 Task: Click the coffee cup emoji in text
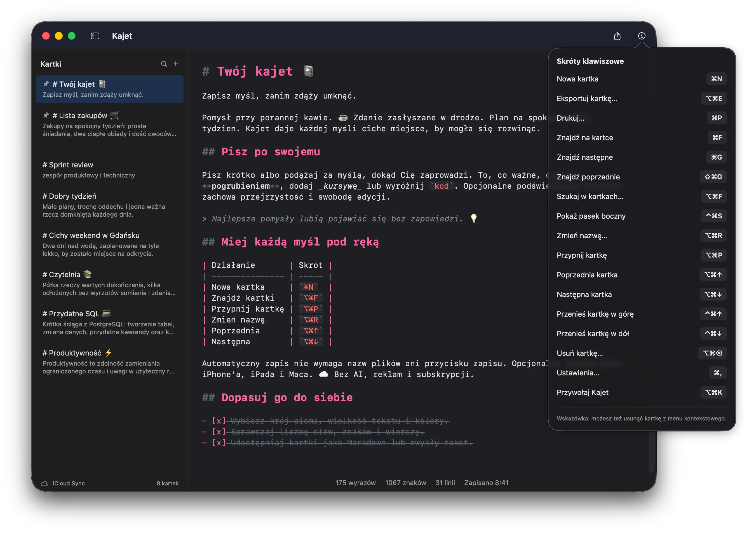(343, 118)
